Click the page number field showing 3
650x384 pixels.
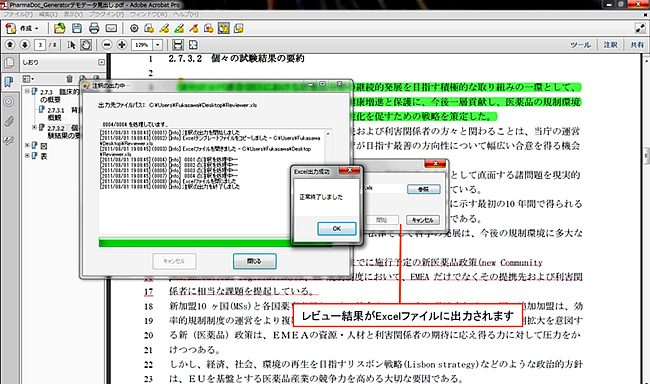point(40,44)
